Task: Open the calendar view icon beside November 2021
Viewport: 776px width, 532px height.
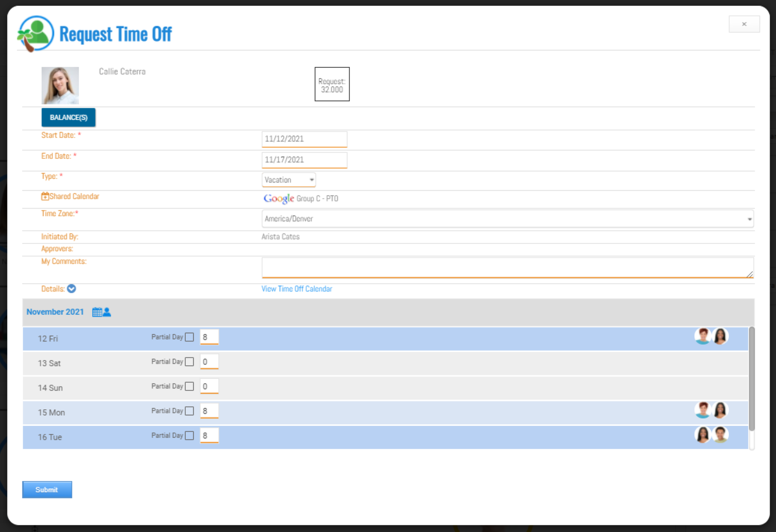Action: [x=97, y=312]
